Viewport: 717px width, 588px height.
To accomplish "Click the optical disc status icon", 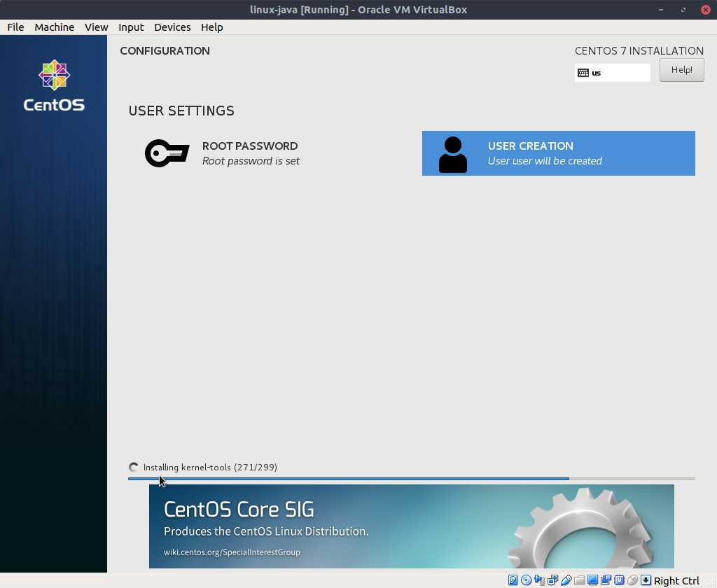I will click(x=526, y=580).
